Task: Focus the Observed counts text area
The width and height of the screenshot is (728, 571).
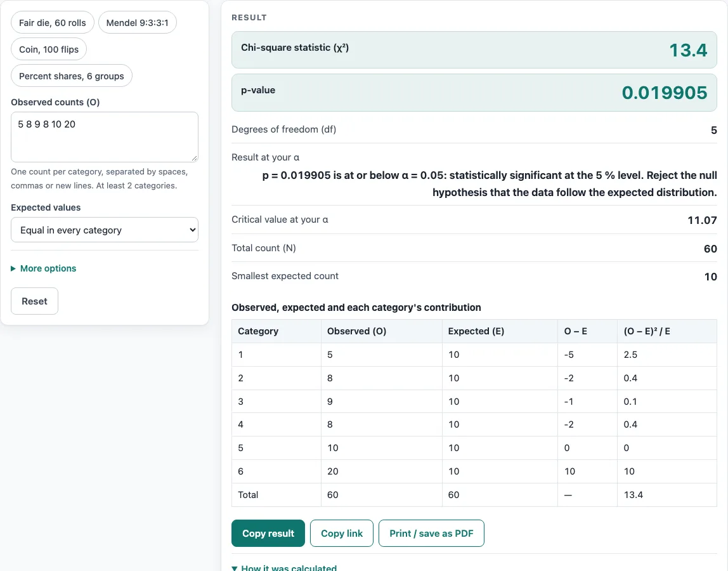Action: 105,136
